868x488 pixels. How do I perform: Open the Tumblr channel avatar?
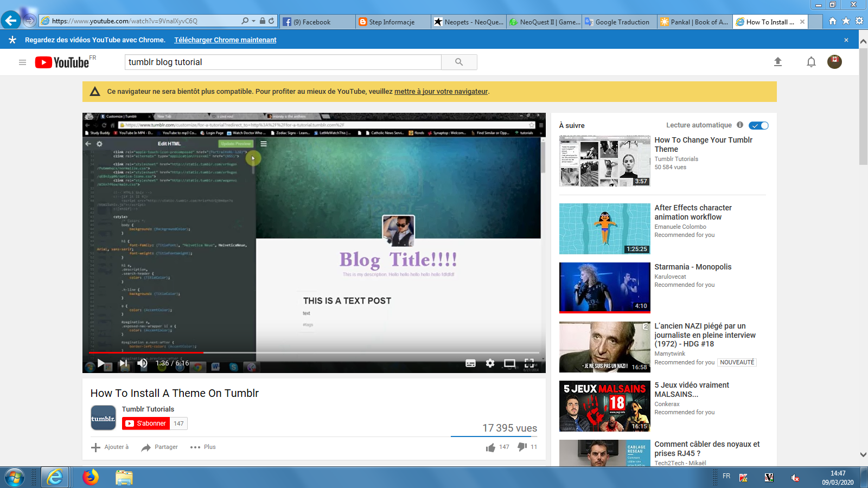tap(103, 418)
